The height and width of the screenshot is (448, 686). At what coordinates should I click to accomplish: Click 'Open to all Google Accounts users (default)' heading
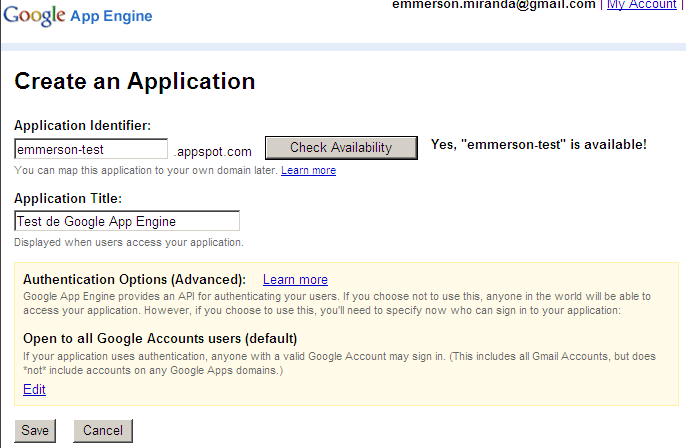pyautogui.click(x=160, y=339)
